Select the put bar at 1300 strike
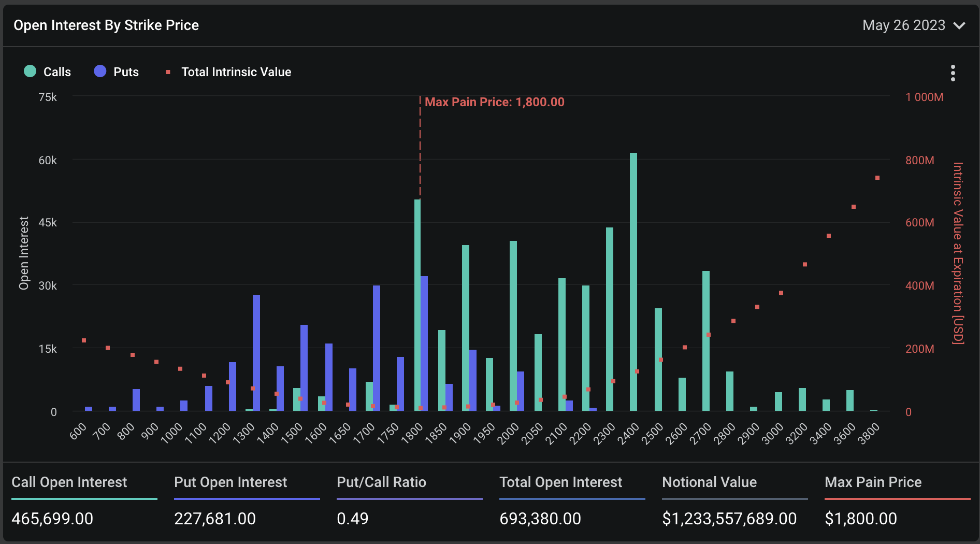Viewport: 980px width, 544px height. coord(256,353)
